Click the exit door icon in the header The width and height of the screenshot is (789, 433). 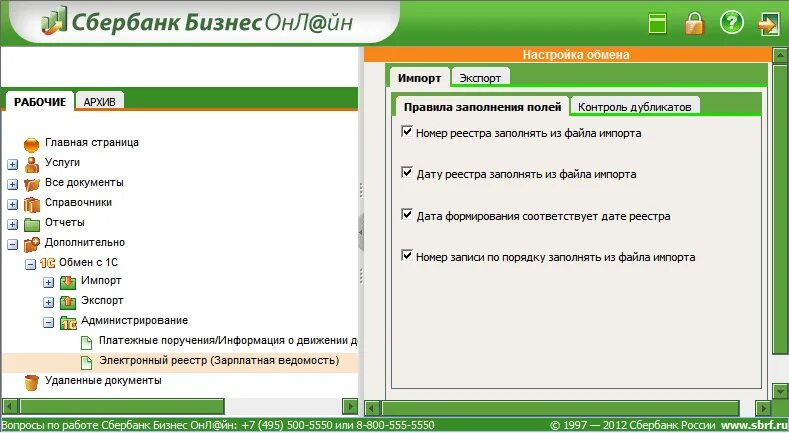[768, 24]
